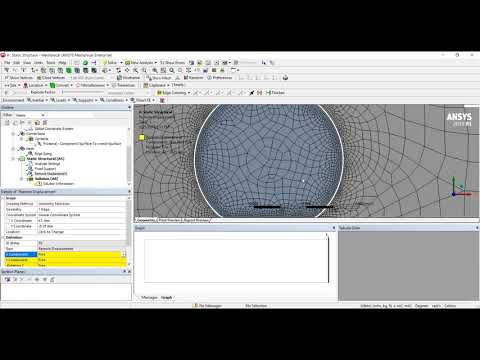Click the Y Component yellow value field
The width and height of the screenshot is (480, 360).
[x=82, y=260]
